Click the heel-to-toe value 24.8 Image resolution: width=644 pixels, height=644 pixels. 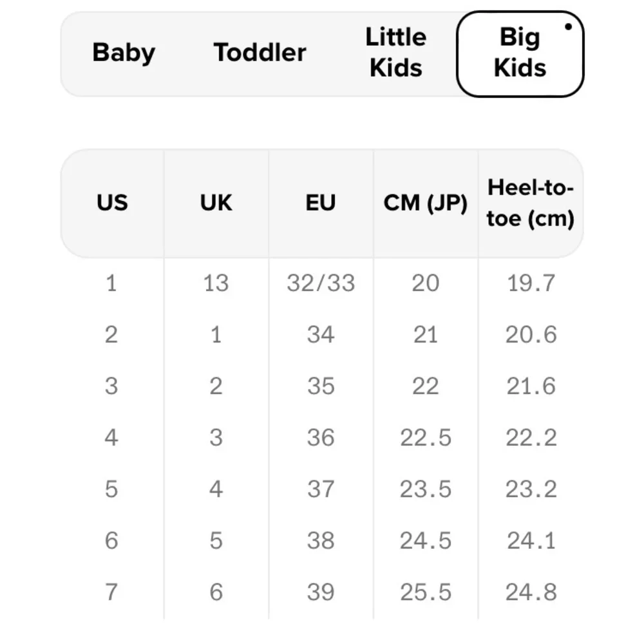[x=531, y=592]
